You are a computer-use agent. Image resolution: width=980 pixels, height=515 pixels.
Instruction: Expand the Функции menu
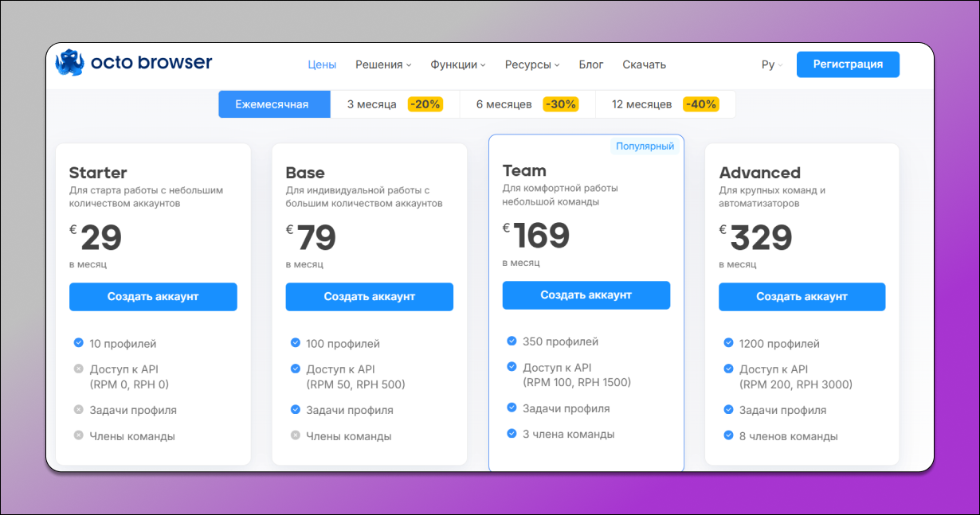tap(457, 64)
